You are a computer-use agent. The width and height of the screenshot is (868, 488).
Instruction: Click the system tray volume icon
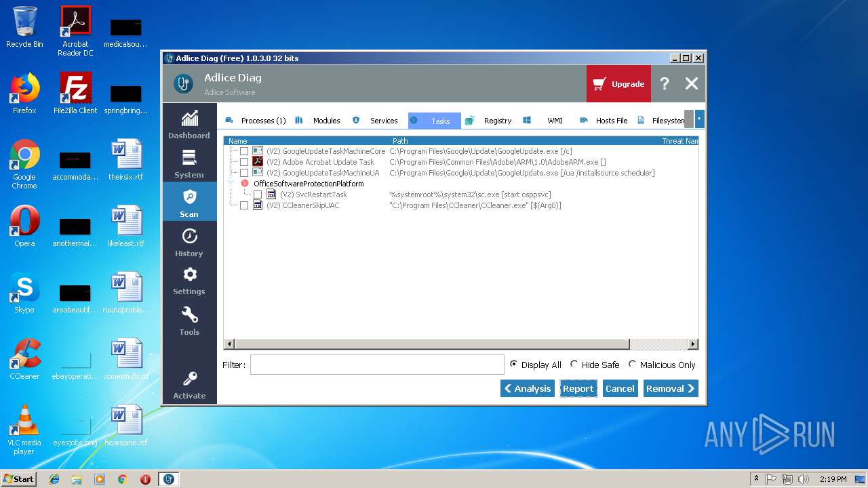(x=804, y=479)
